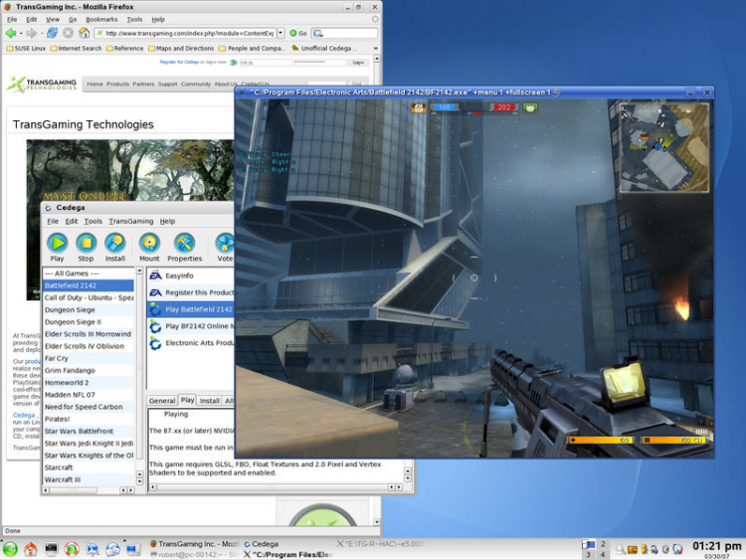Click the Community link on TransGaming site
This screenshot has width=746, height=560.
click(x=196, y=84)
